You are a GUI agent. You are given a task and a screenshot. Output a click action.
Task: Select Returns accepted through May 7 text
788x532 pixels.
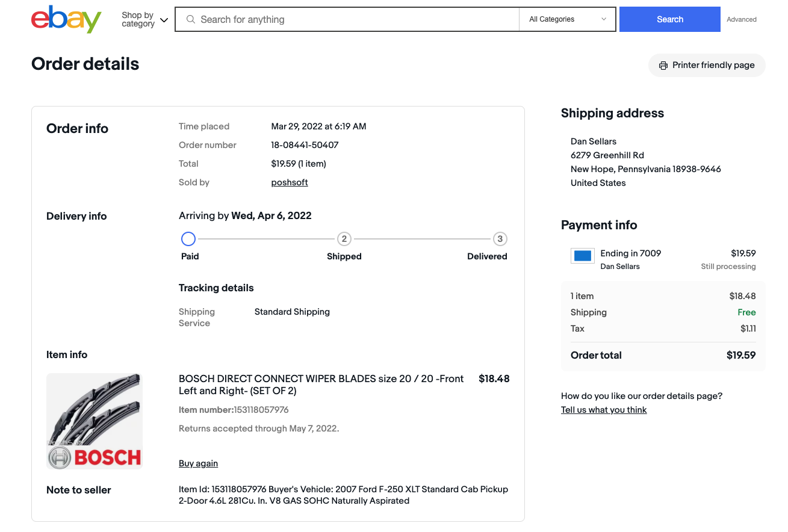259,428
